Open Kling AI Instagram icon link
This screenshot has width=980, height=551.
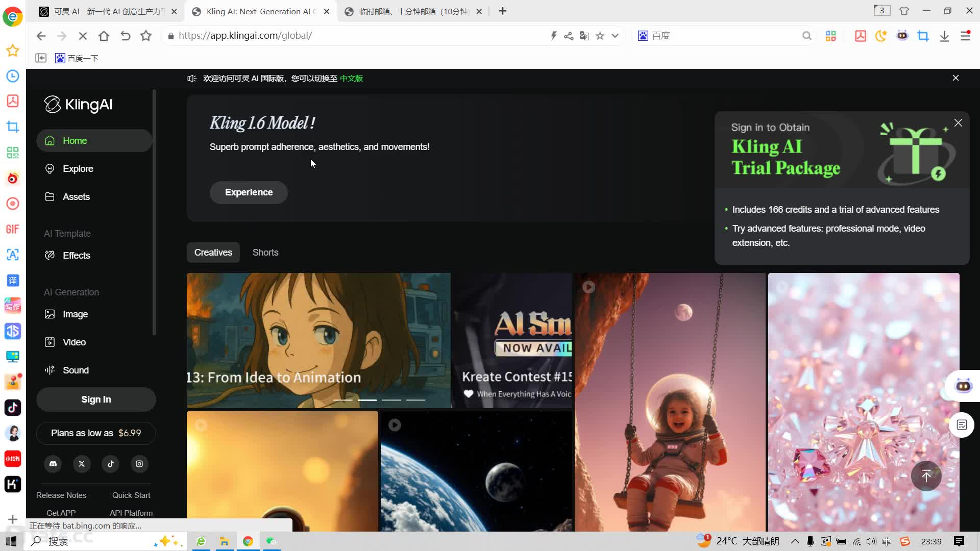coord(139,464)
